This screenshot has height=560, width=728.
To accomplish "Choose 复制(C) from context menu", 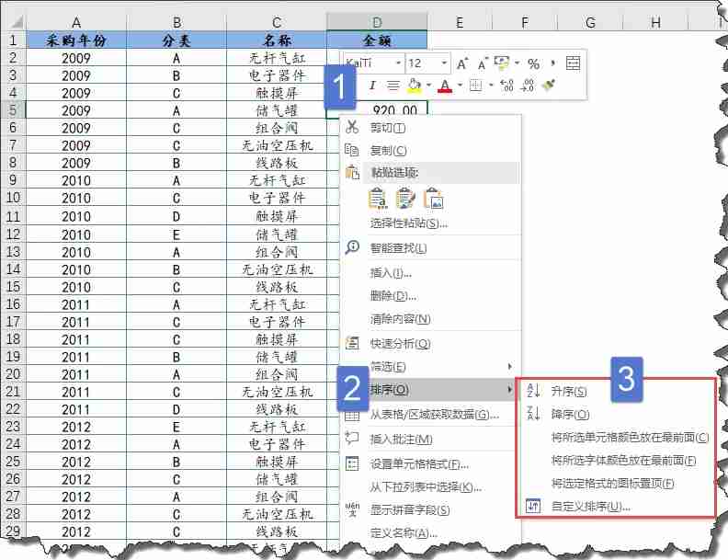I will [x=430, y=151].
